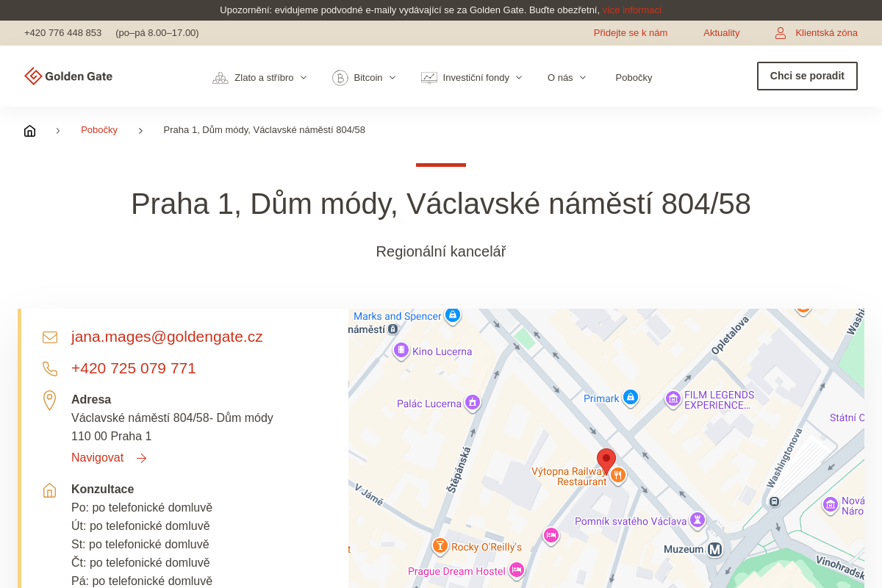Click the Film Legends Experience museum marker

pos(673,398)
